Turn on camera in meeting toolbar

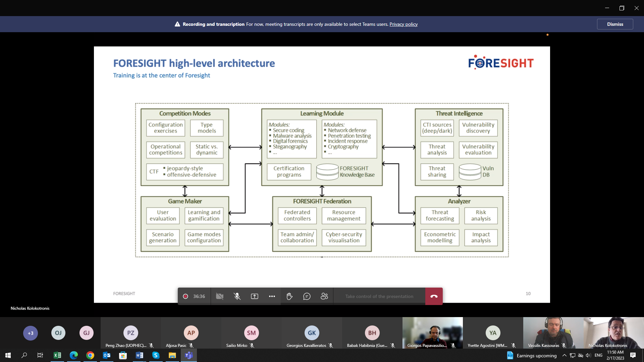tap(220, 296)
